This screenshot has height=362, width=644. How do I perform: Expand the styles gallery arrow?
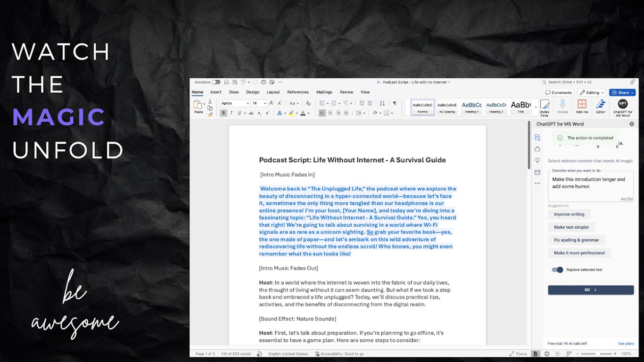click(x=536, y=107)
